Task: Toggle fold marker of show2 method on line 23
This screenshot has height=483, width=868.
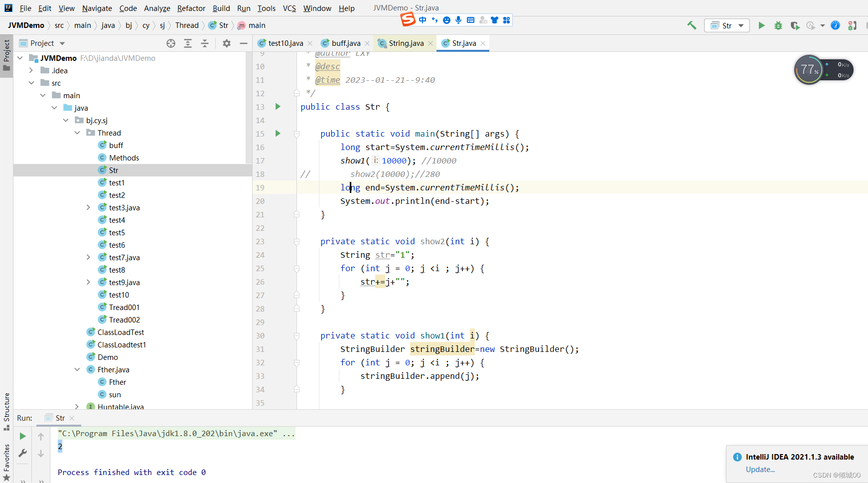Action: (x=296, y=242)
